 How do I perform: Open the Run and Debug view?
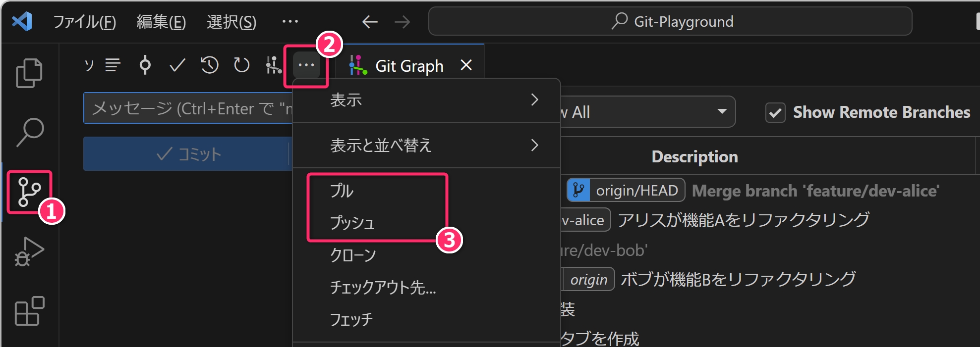29,252
